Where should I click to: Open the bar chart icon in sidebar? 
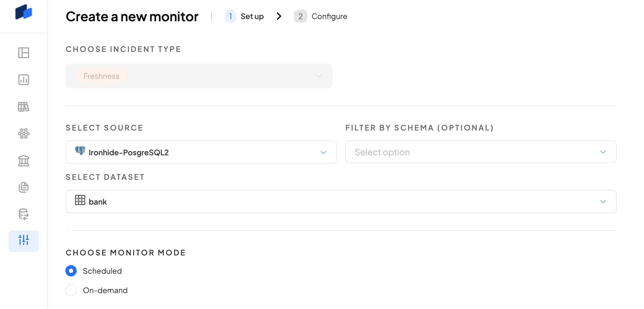point(24,80)
